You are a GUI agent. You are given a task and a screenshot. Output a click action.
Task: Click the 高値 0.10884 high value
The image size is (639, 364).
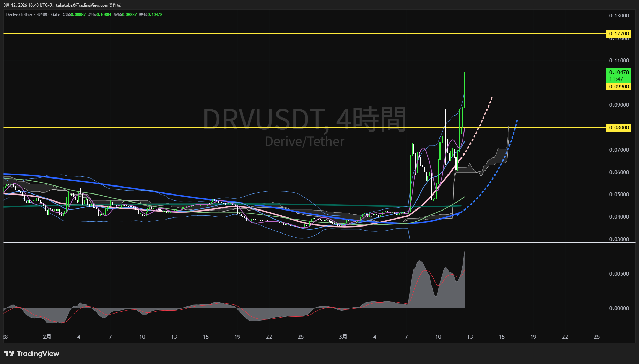(100, 15)
